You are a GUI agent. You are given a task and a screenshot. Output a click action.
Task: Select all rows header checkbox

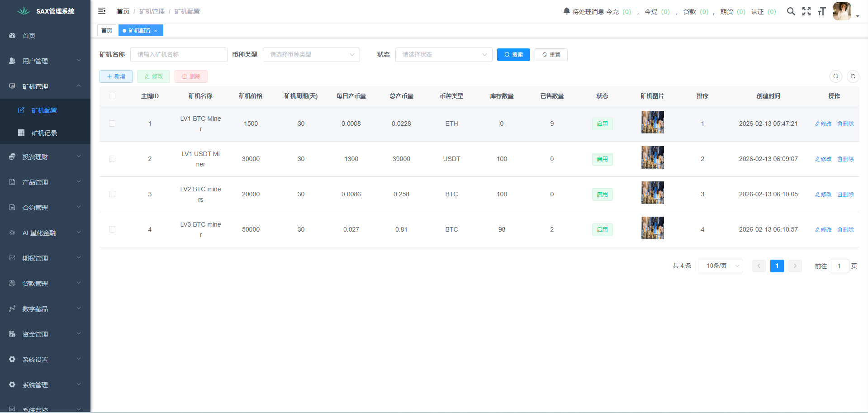[x=112, y=96]
